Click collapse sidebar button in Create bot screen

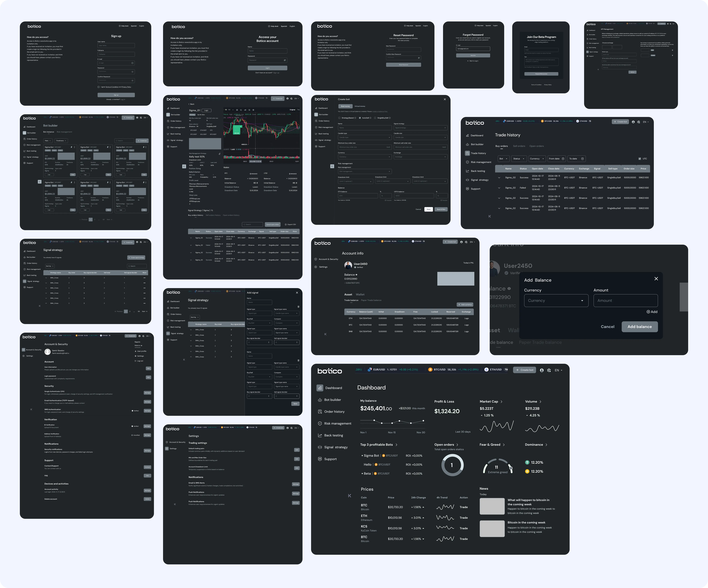(332, 166)
